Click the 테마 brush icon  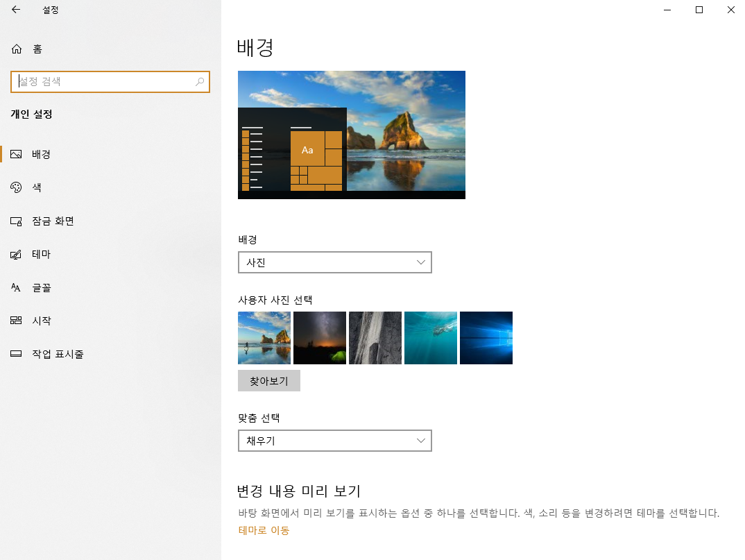pyautogui.click(x=16, y=255)
